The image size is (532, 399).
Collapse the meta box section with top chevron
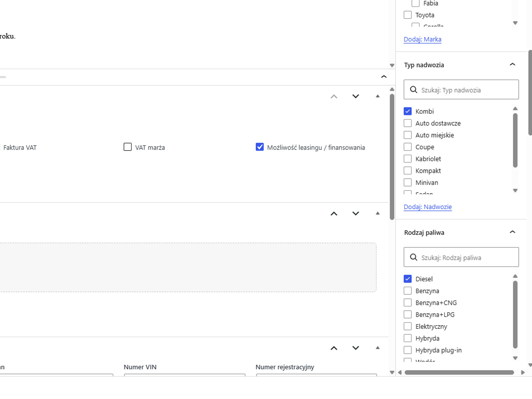[384, 77]
